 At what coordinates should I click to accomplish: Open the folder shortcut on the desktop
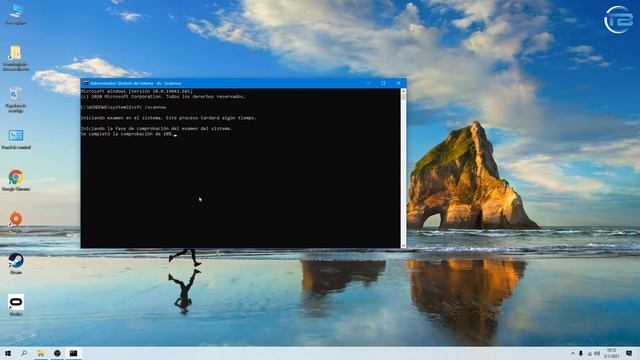coord(16,58)
